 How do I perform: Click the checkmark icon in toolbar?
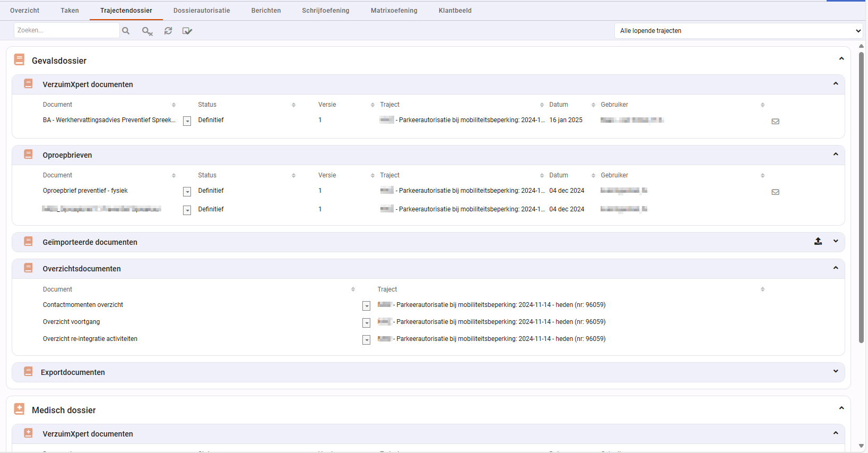[x=187, y=31]
